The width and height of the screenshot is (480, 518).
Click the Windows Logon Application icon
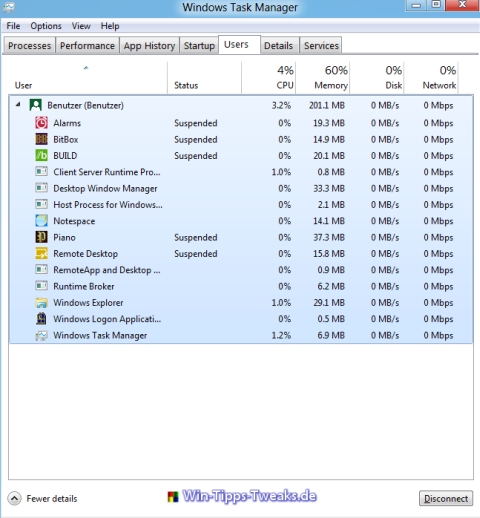(x=41, y=319)
